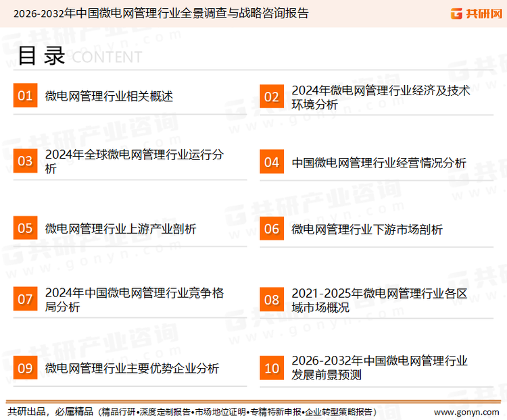Click the orange 07 number badge
The height and width of the screenshot is (420, 507).
point(25,299)
